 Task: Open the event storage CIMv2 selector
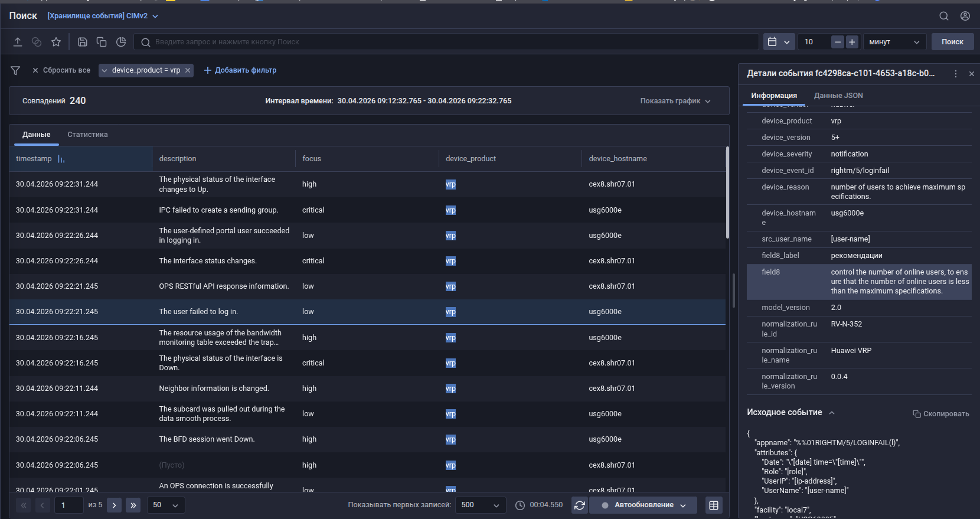point(103,16)
